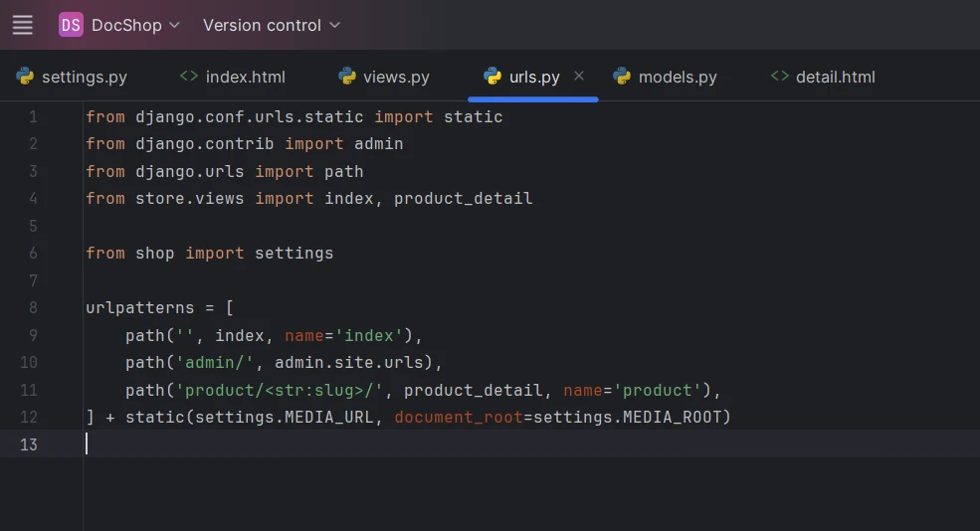Open the hamburger main menu
Screen dimensions: 980x531
pyautogui.click(x=23, y=25)
